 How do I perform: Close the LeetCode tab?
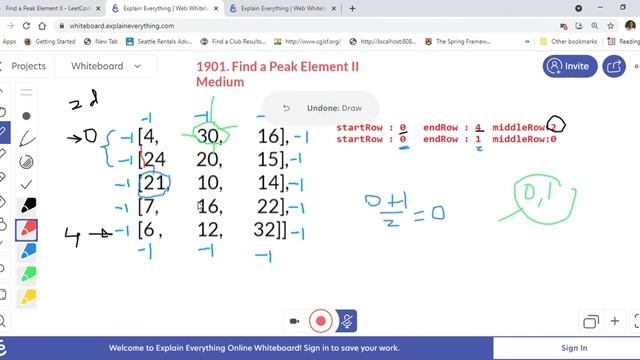coord(98,8)
